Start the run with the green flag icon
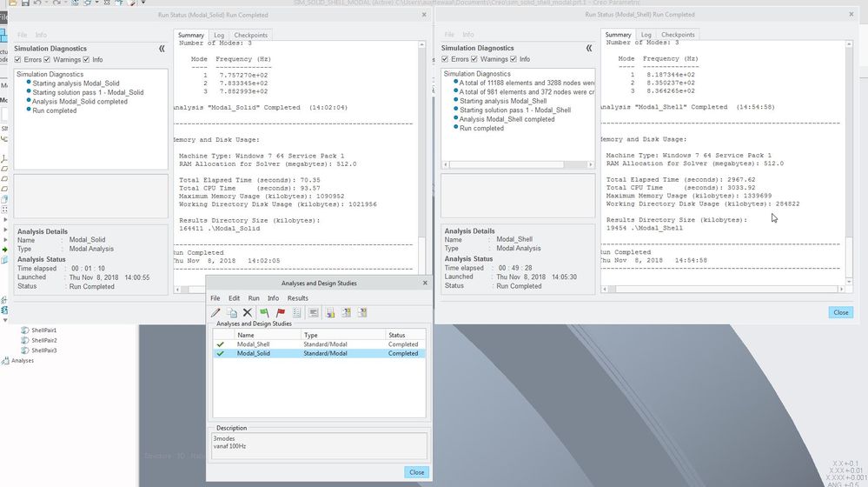This screenshot has width=868, height=487. [264, 313]
